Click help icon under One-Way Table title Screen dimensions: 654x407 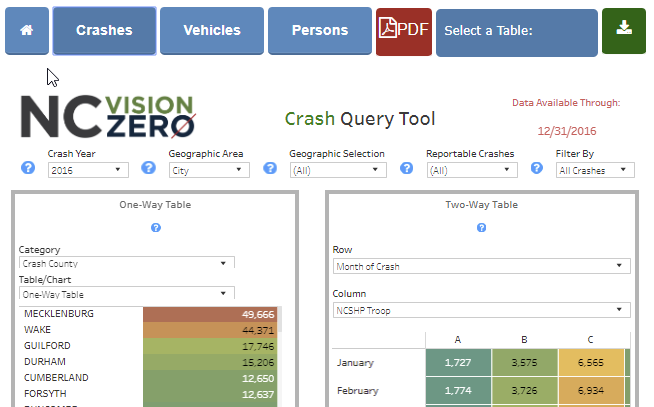click(x=155, y=228)
